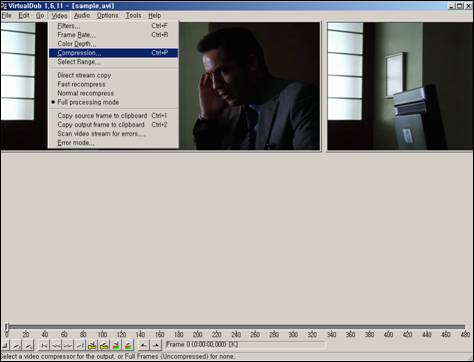Choose Frame Rate... menu entry
Image resolution: width=474 pixels, height=362 pixels.
[113, 35]
